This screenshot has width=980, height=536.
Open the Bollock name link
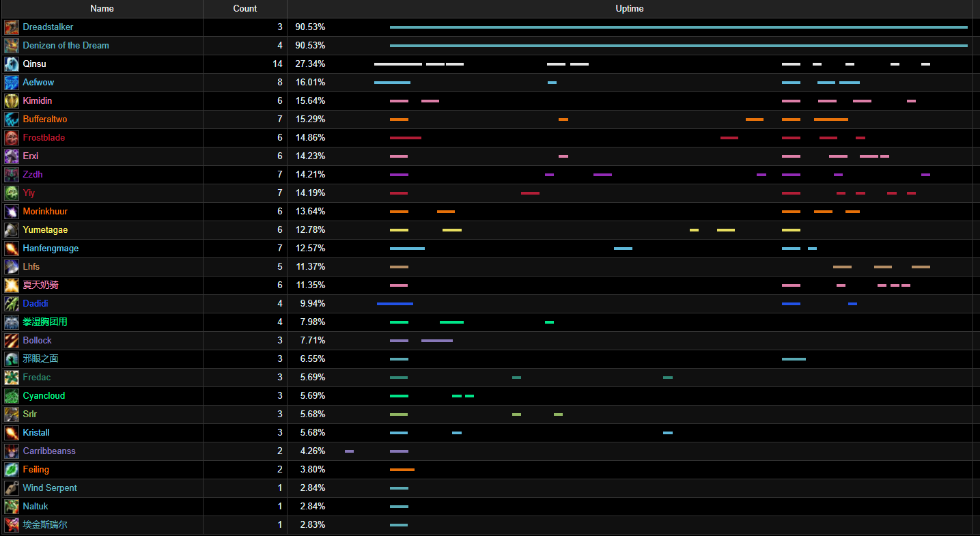click(37, 341)
